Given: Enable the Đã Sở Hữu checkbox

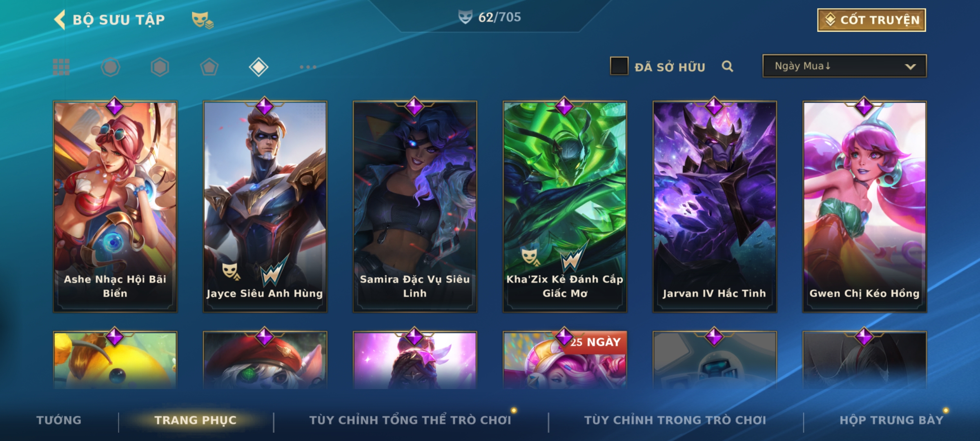Looking at the screenshot, I should pyautogui.click(x=619, y=66).
